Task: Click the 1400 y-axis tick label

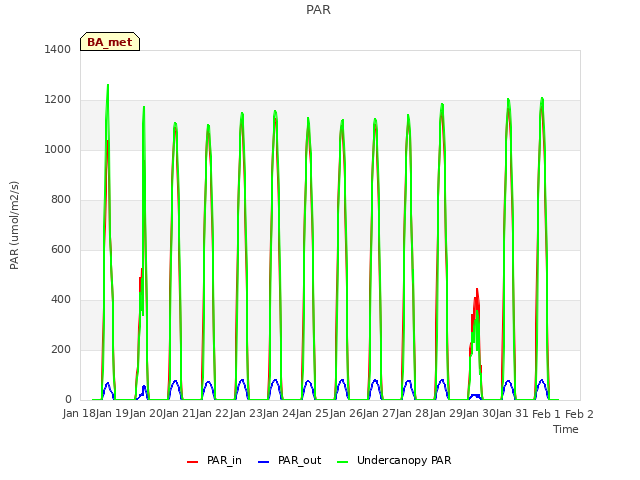Action: coord(58,49)
